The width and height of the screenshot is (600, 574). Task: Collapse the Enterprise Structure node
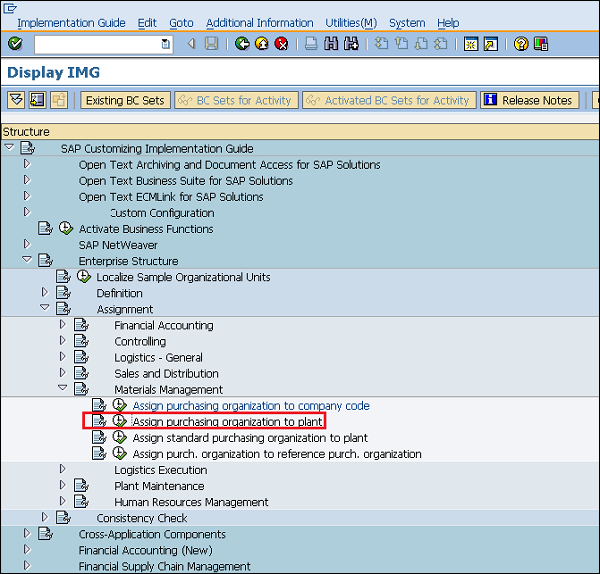[x=27, y=261]
